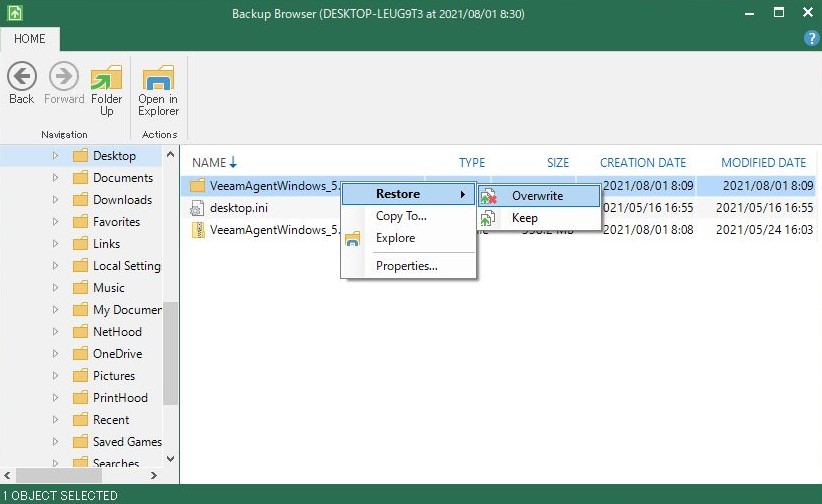
Task: Open the help question mark icon
Action: [811, 38]
